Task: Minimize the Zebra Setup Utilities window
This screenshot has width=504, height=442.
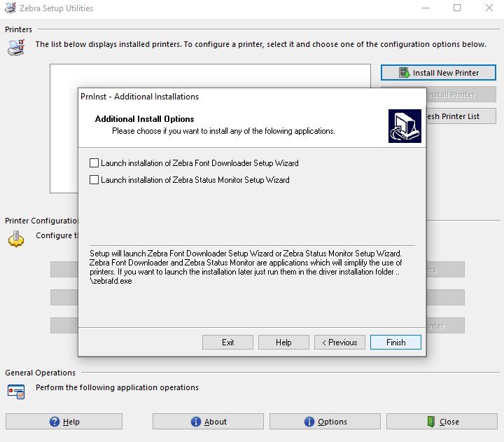Action: (426, 8)
